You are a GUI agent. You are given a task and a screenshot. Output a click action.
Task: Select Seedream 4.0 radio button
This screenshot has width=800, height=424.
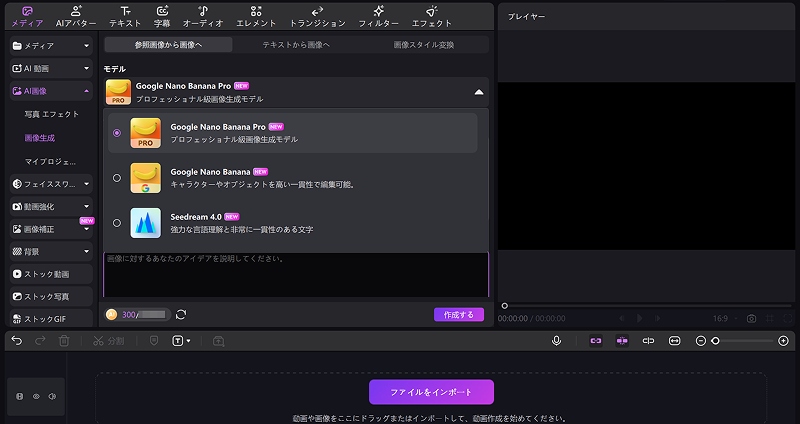click(117, 223)
